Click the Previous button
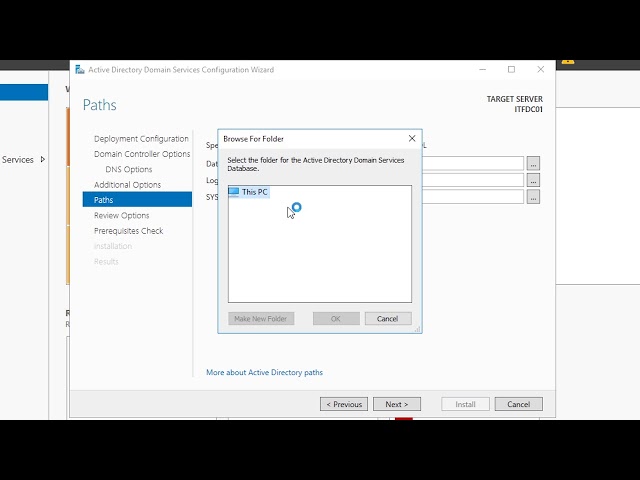Viewport: 640px width, 480px height. tap(344, 404)
